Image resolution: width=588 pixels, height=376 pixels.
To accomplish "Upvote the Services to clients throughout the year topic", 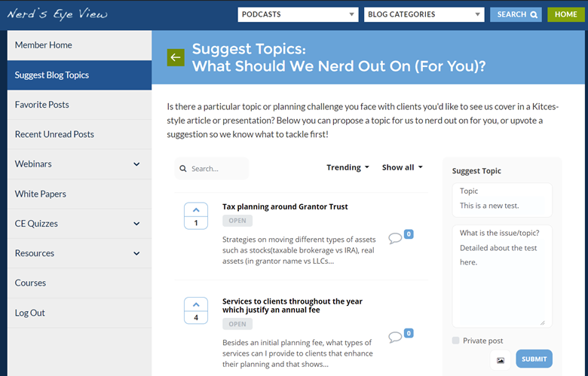I will pyautogui.click(x=196, y=304).
